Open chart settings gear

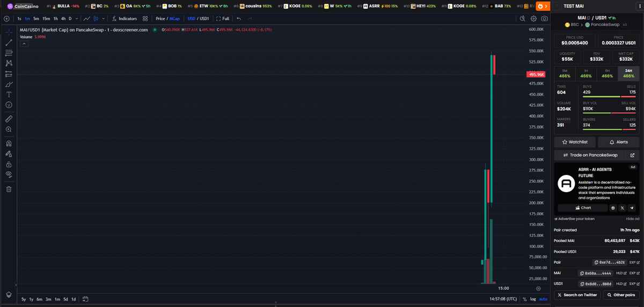click(534, 18)
